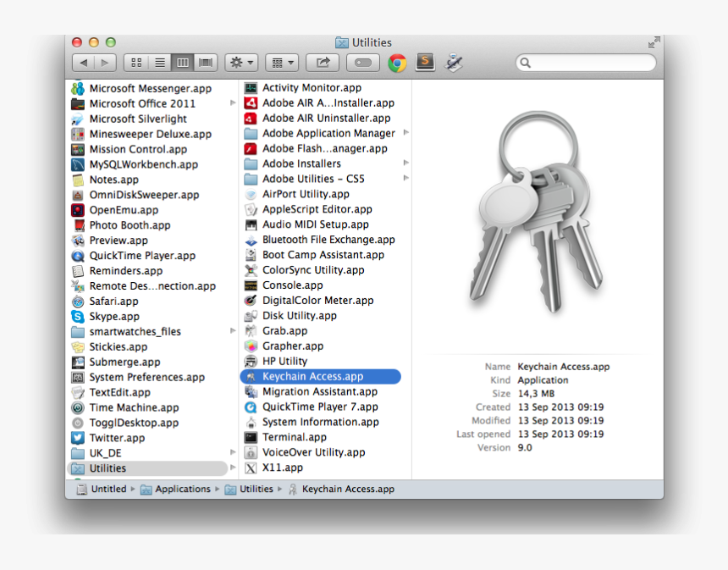Select the ColorSync Utility.app icon

[x=251, y=270]
